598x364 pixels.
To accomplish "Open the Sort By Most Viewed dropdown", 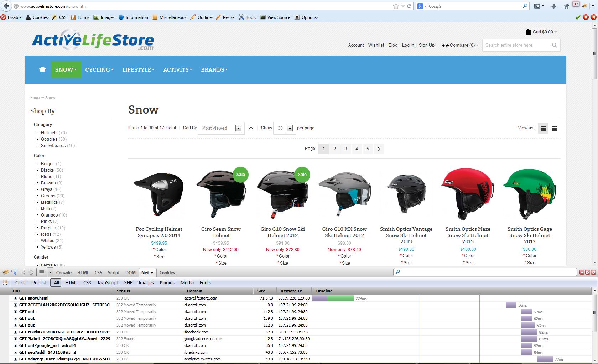I will point(221,128).
